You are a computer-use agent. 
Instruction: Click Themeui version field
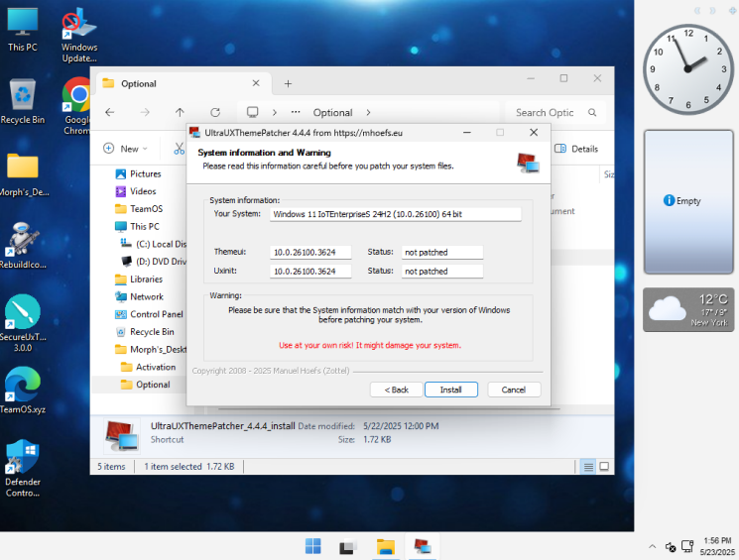[x=310, y=252]
